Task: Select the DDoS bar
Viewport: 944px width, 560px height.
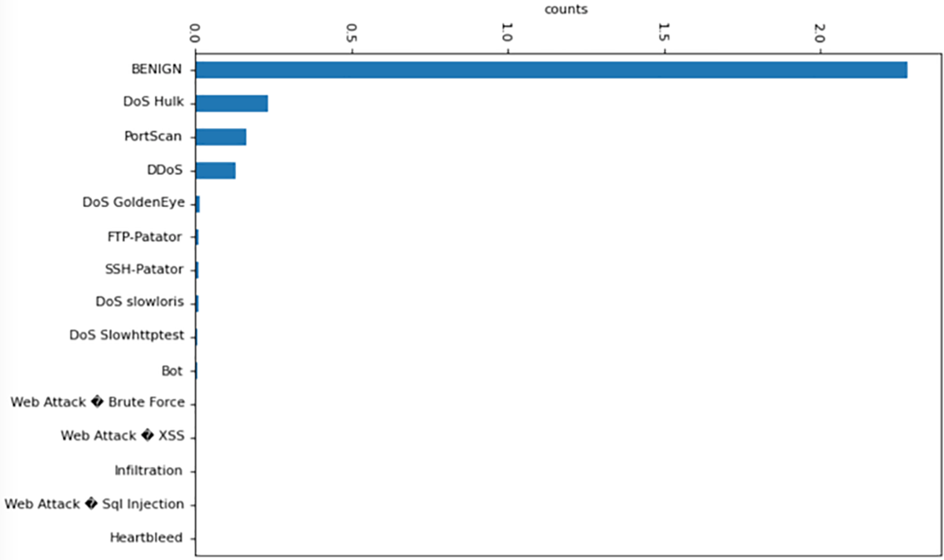Action: [215, 170]
